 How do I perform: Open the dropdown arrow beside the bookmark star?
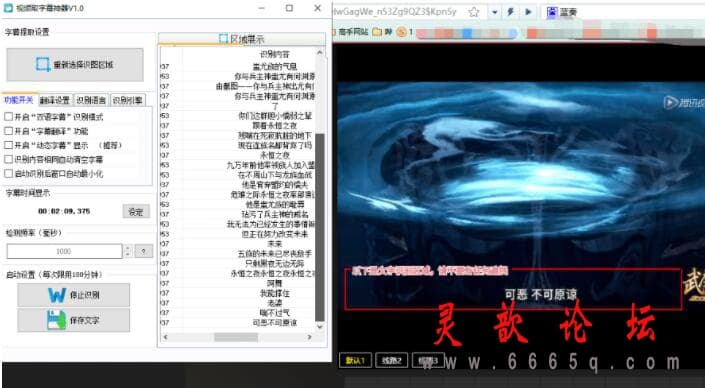(495, 12)
